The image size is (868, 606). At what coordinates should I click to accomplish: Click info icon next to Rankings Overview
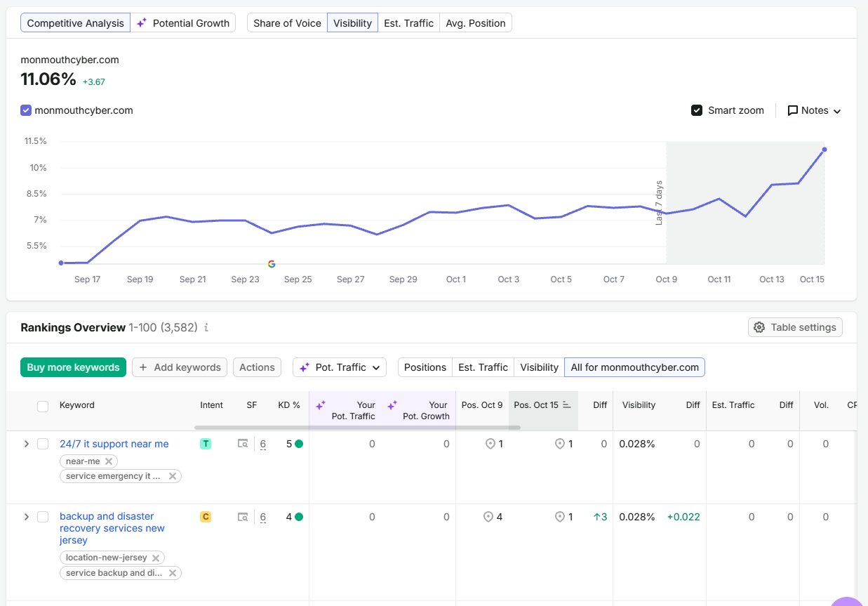click(x=206, y=327)
